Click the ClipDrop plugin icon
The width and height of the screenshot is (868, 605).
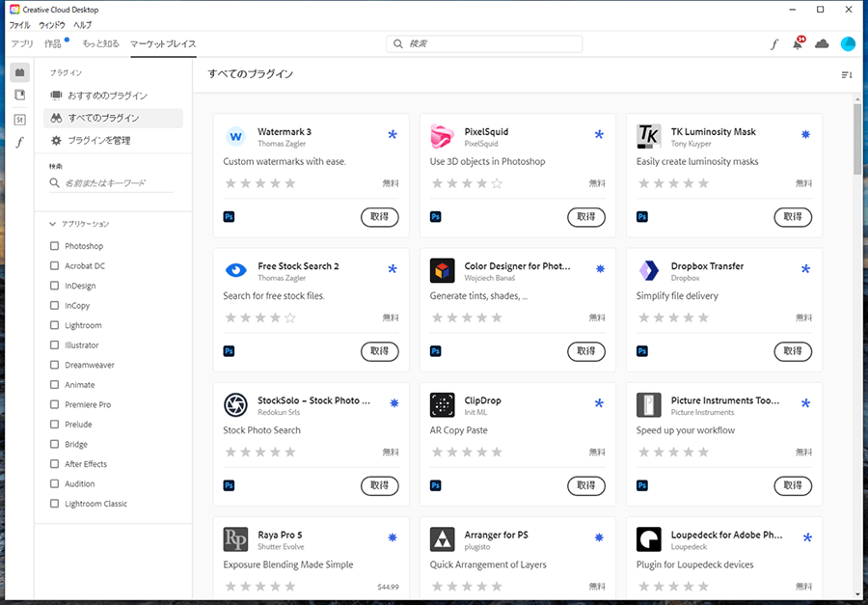tap(443, 405)
